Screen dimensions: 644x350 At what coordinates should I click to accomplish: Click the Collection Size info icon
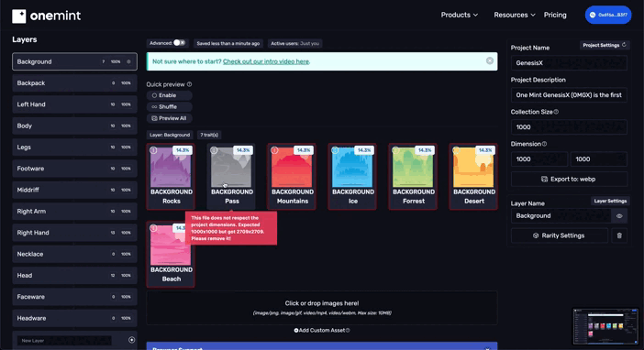[x=556, y=112]
